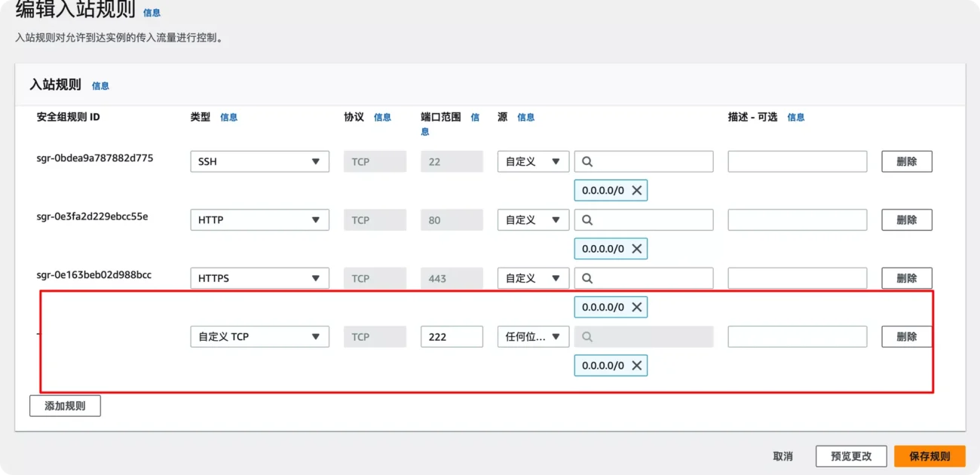This screenshot has width=980, height=475.
Task: Click the magnifier icon in HTTP source field
Action: 586,219
